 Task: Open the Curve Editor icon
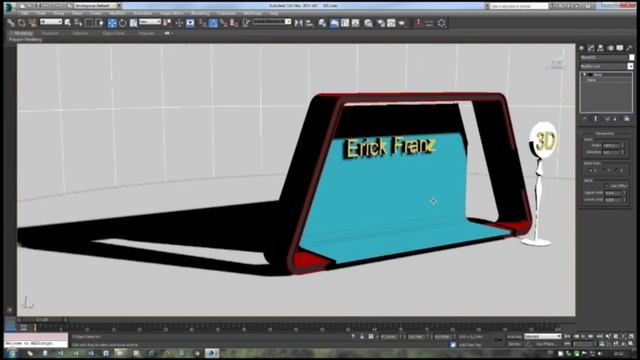[x=345, y=23]
